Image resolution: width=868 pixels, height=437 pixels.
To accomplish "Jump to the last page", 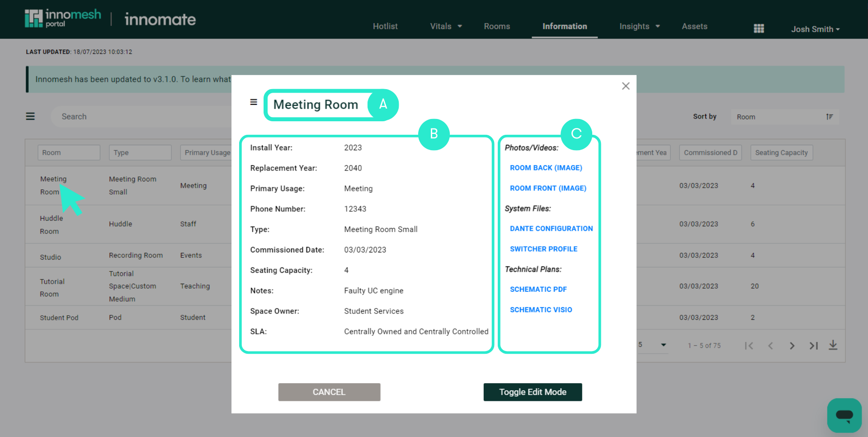I will (x=813, y=346).
